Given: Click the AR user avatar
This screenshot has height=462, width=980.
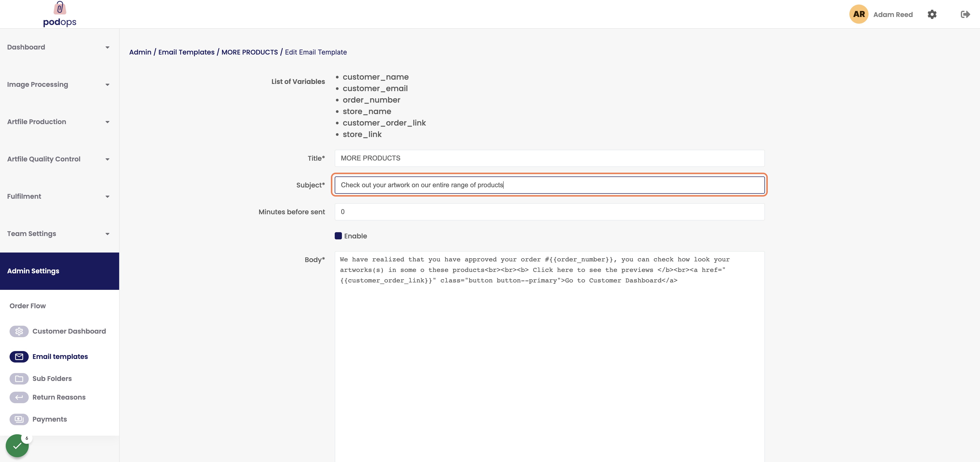Looking at the screenshot, I should [x=859, y=14].
